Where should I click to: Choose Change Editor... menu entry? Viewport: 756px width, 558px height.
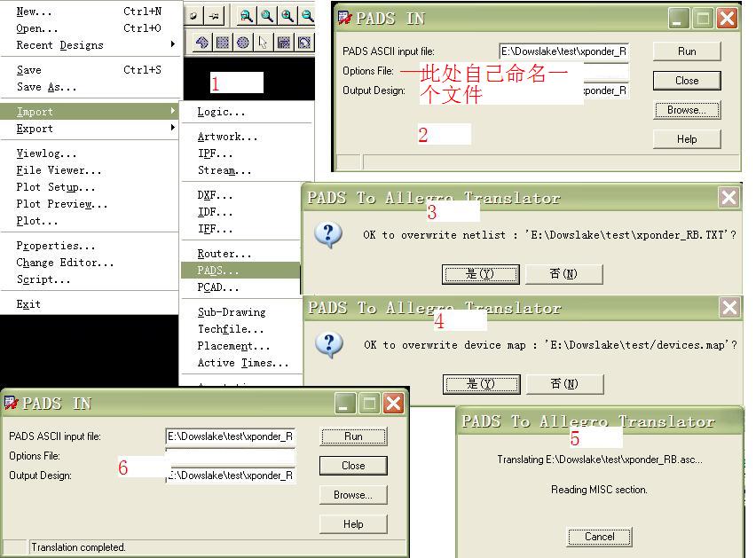[91, 263]
